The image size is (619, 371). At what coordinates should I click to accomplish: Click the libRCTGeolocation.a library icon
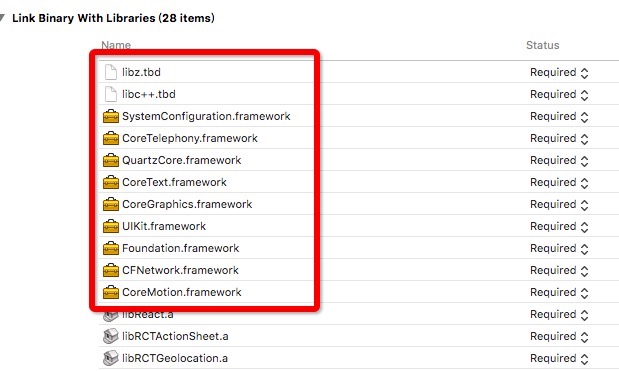click(x=111, y=358)
